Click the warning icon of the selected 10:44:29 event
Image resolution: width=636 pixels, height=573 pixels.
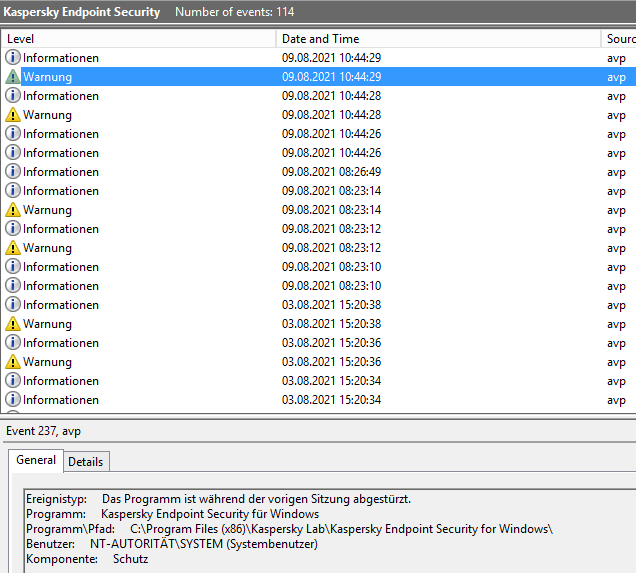click(13, 77)
